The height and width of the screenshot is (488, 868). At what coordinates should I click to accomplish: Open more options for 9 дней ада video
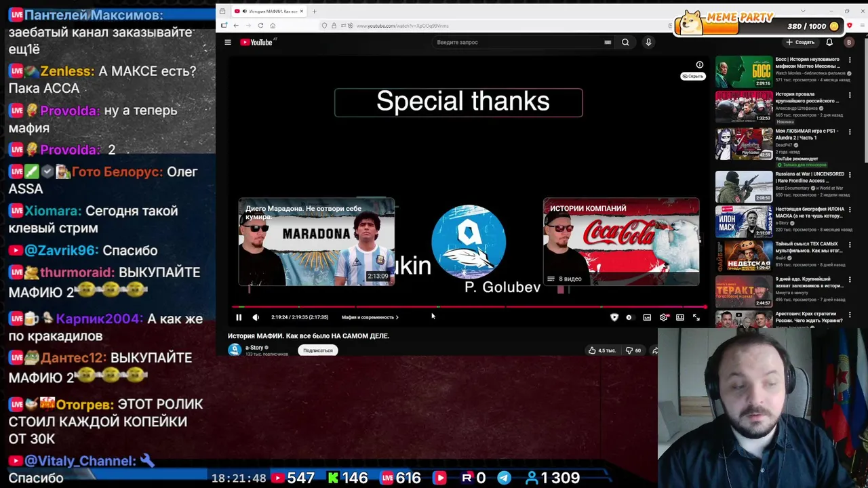(x=850, y=280)
